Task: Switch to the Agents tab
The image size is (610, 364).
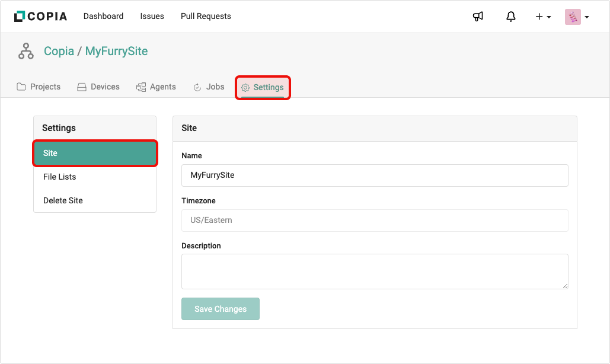Action: click(156, 87)
